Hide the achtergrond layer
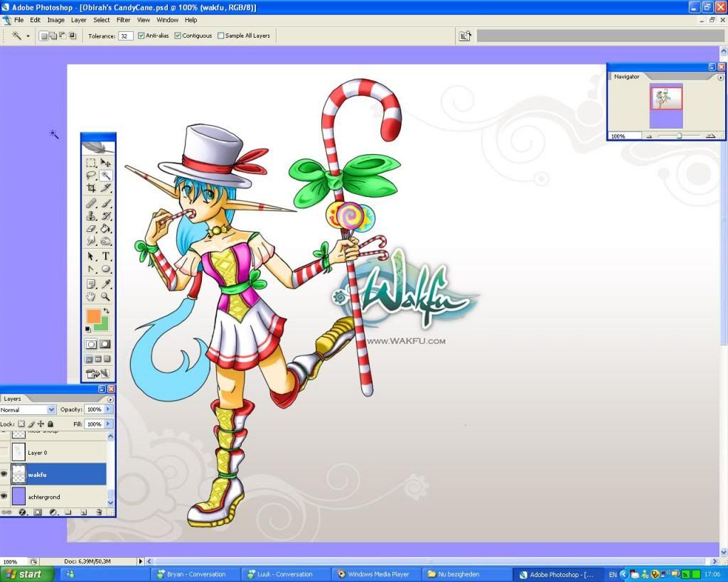Viewport: 728px width, 582px height. (x=4, y=496)
